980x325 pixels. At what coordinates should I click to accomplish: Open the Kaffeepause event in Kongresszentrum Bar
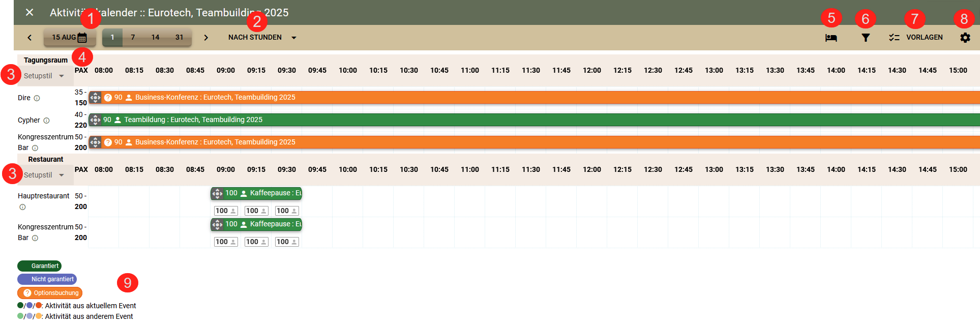(x=256, y=224)
